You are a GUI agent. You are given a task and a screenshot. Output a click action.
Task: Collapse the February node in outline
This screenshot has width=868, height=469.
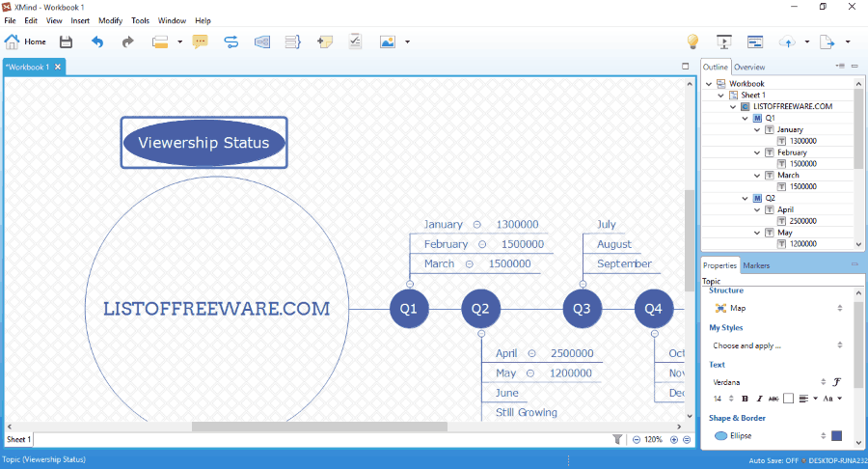(x=757, y=152)
